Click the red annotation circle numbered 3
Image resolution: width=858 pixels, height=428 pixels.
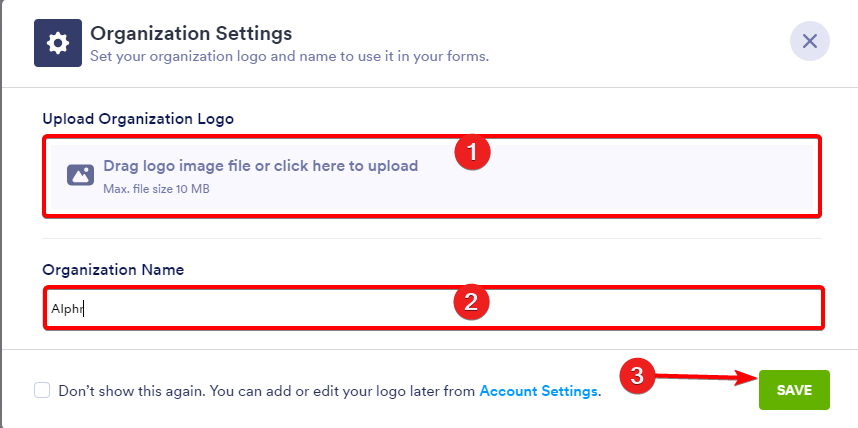click(x=637, y=376)
